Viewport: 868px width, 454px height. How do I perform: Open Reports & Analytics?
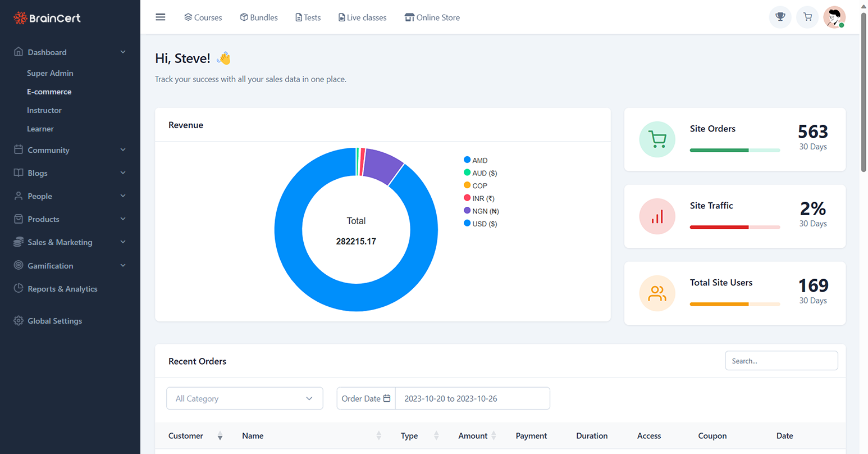(62, 288)
